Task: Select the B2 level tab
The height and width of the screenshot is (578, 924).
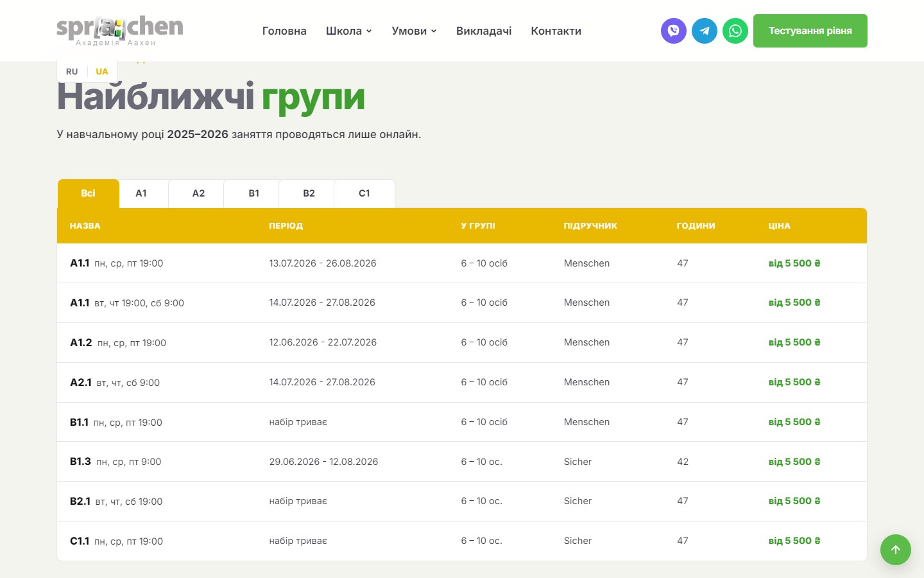Action: pyautogui.click(x=309, y=193)
